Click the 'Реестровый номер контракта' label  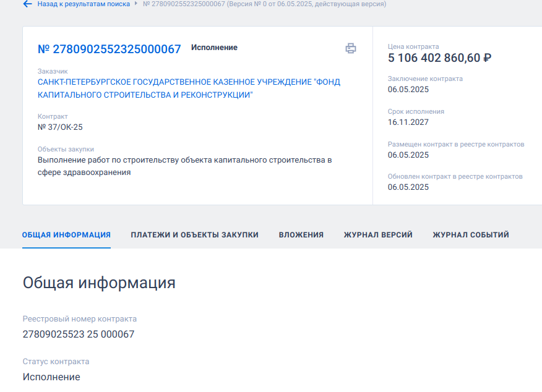[x=79, y=319]
